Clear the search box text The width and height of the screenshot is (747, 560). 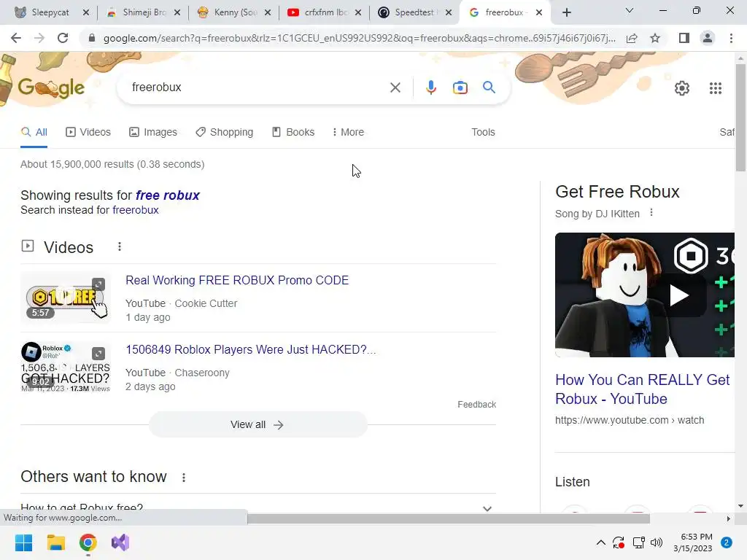coord(395,87)
